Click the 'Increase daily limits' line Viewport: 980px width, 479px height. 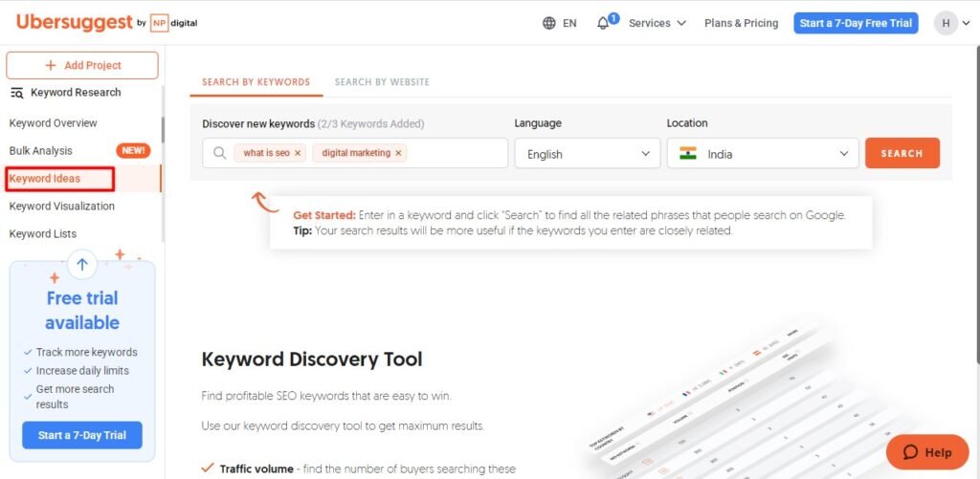pos(82,370)
